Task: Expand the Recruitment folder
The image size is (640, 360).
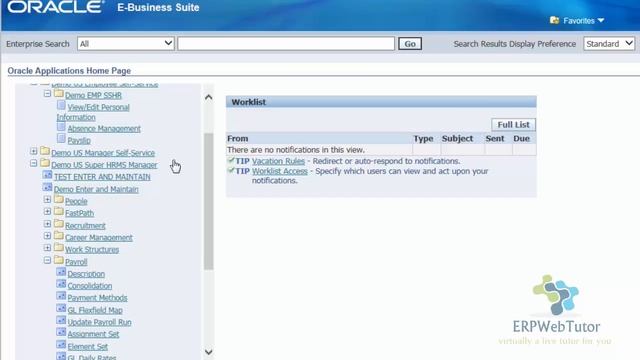Action: (47, 224)
